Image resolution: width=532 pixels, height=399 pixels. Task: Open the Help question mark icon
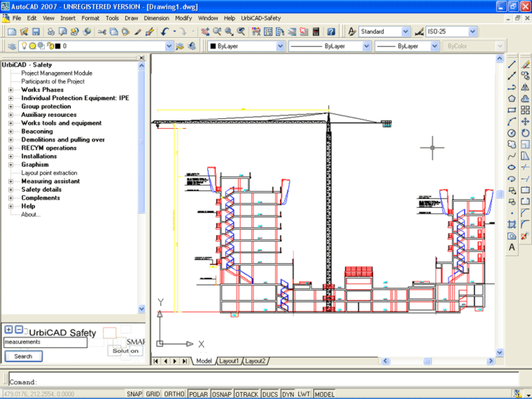331,31
